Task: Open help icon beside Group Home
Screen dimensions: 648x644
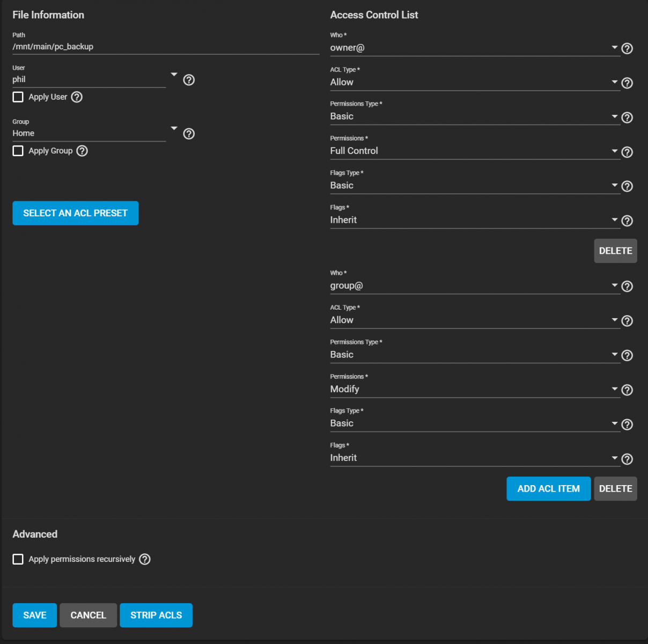Action: pyautogui.click(x=189, y=134)
